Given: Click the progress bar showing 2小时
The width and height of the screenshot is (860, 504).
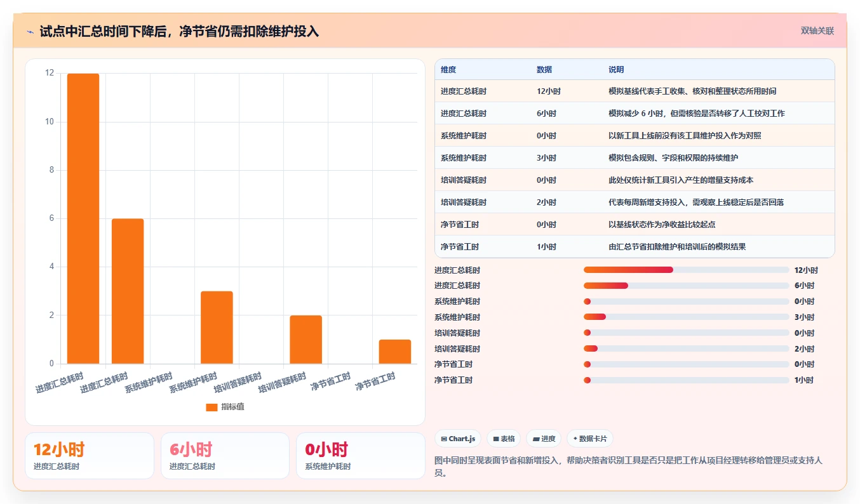Looking at the screenshot, I should click(687, 348).
